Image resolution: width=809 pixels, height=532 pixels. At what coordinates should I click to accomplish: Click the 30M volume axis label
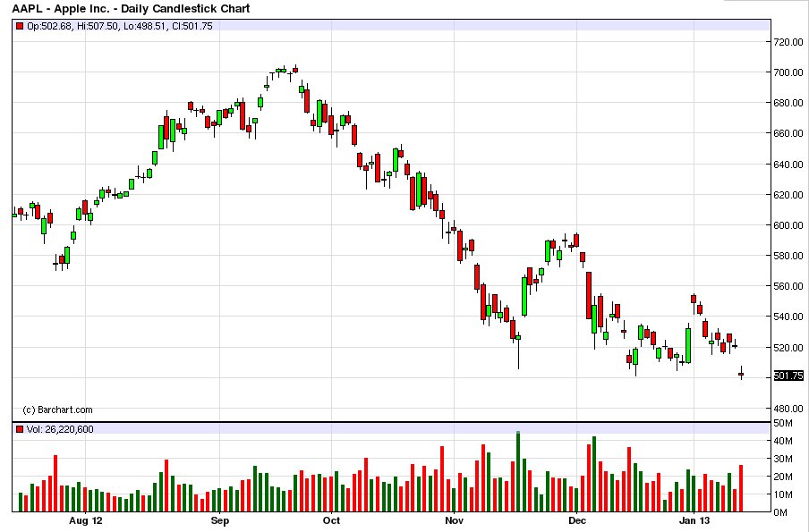click(x=783, y=459)
